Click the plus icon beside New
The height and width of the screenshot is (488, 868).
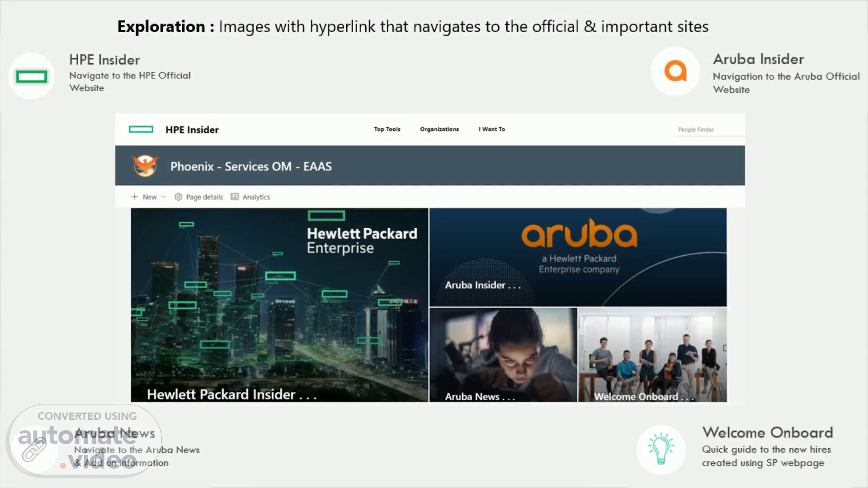coord(134,197)
